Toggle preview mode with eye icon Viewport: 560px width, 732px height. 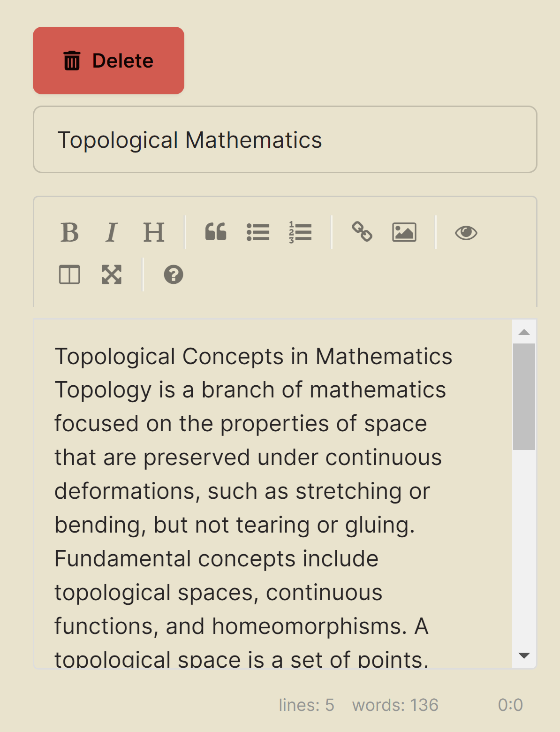[466, 232]
